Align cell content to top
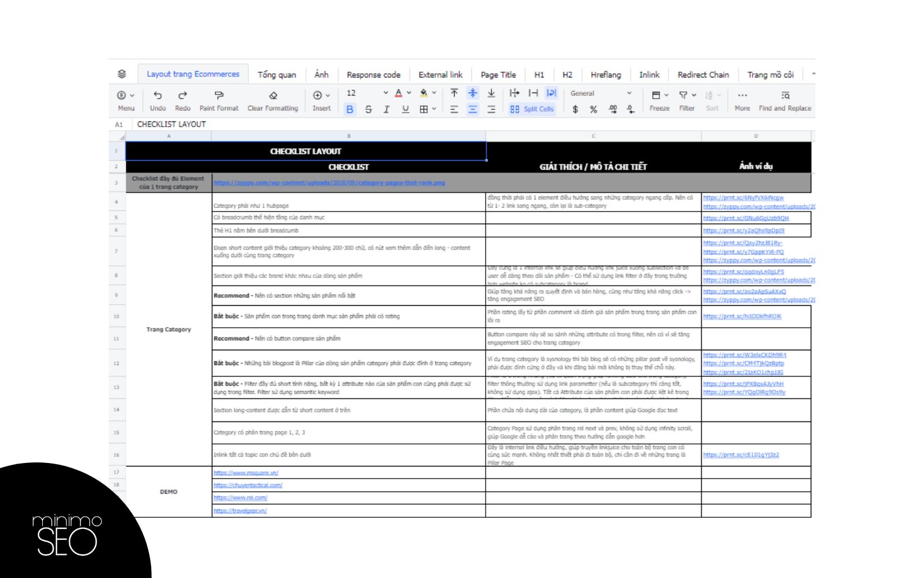Screen dimensions: 924x578 click(x=454, y=93)
